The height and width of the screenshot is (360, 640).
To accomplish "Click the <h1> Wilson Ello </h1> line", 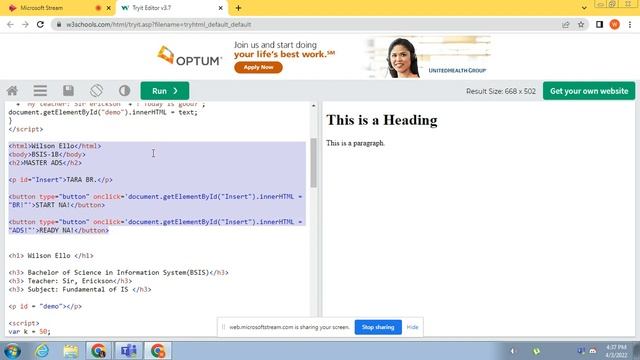I will 51,256.
